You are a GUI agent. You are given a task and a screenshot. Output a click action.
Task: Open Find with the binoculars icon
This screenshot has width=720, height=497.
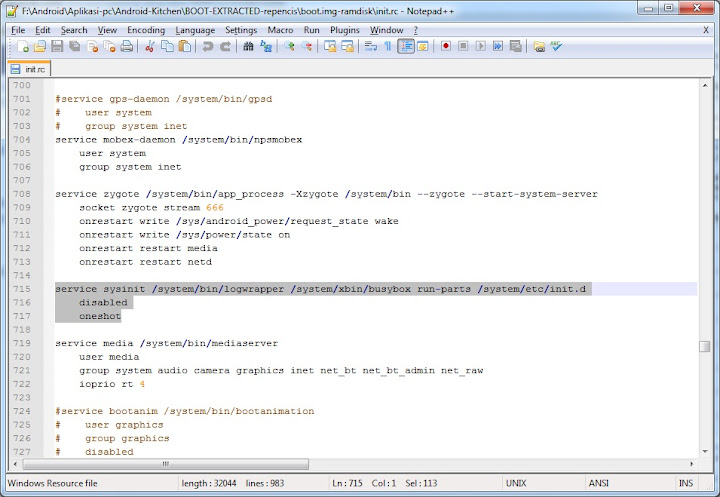click(x=249, y=47)
